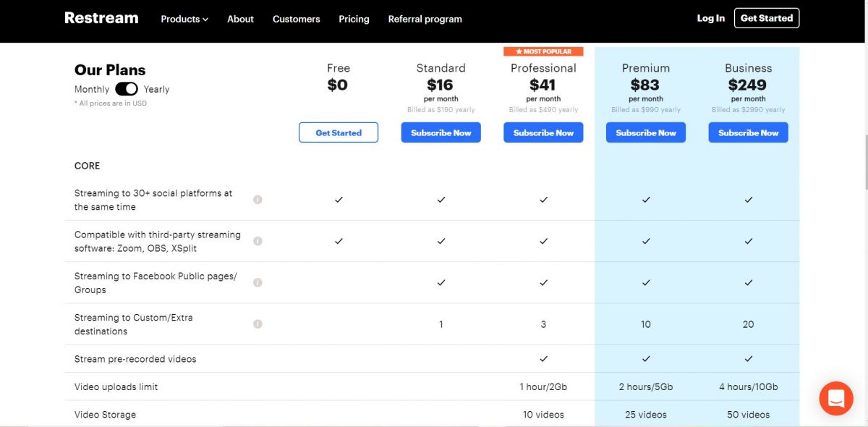868x427 pixels.
Task: Click Log In
Action: pos(710,18)
